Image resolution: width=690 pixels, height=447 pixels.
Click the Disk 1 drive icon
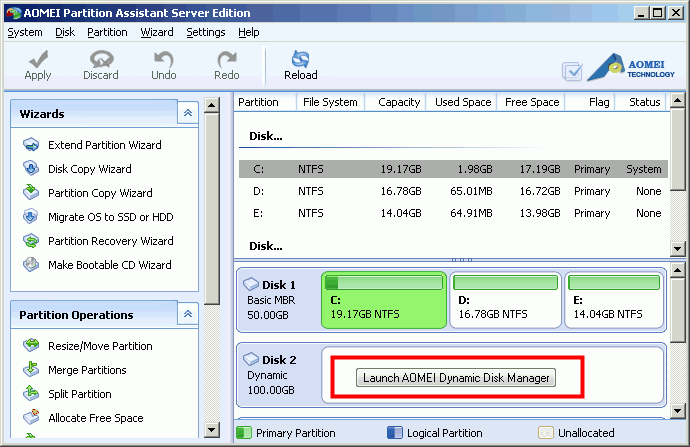251,284
